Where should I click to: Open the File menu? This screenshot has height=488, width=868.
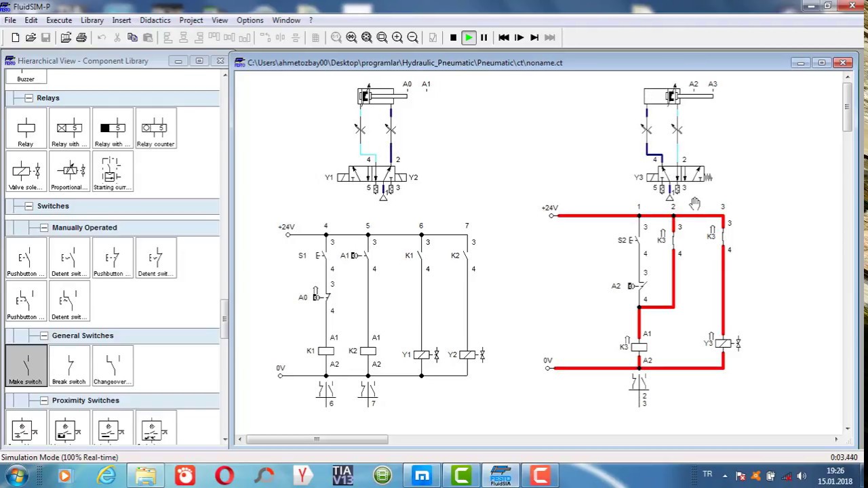pos(10,20)
